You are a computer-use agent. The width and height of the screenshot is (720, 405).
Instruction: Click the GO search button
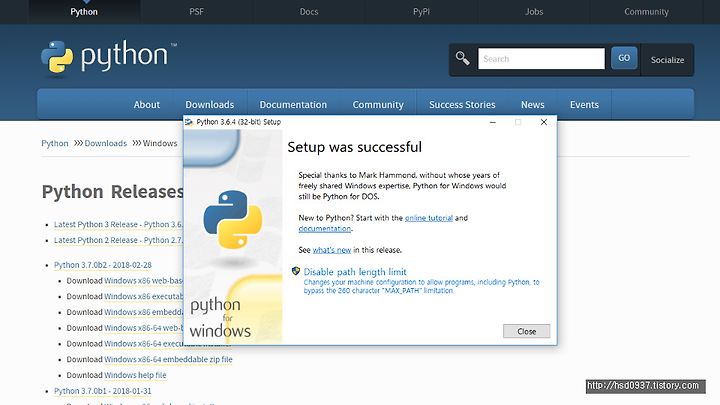[x=624, y=58]
